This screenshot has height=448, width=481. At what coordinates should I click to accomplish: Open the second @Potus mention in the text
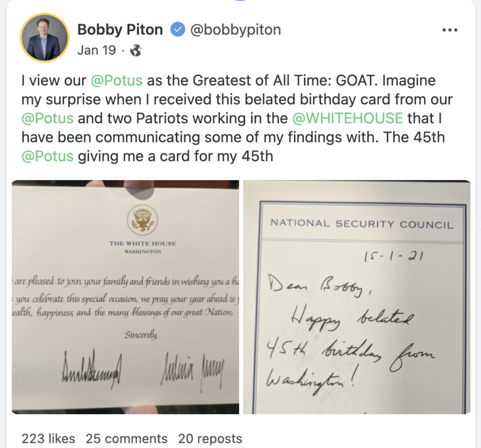48,118
